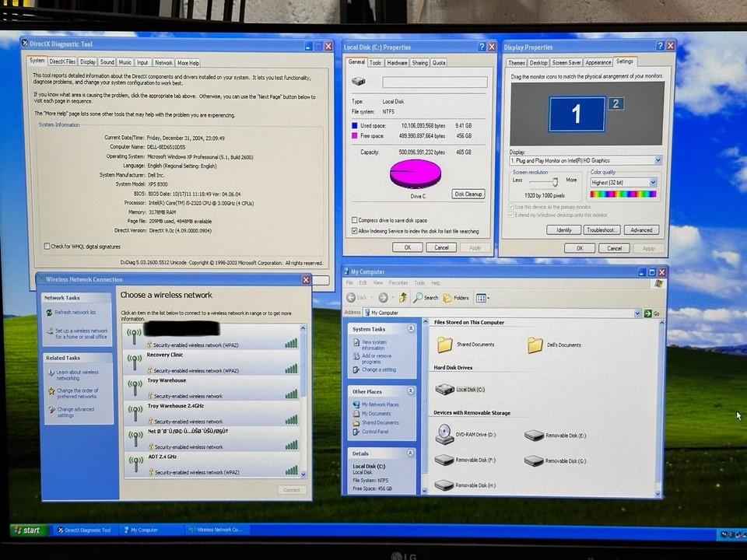This screenshot has height=560, width=747.
Task: Open Removable Disk (E:) in My Computer
Action: pyautogui.click(x=535, y=436)
